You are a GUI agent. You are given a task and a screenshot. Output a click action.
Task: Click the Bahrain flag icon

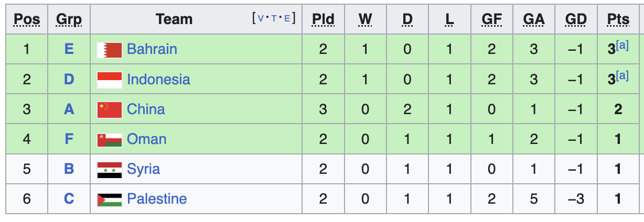click(x=110, y=50)
